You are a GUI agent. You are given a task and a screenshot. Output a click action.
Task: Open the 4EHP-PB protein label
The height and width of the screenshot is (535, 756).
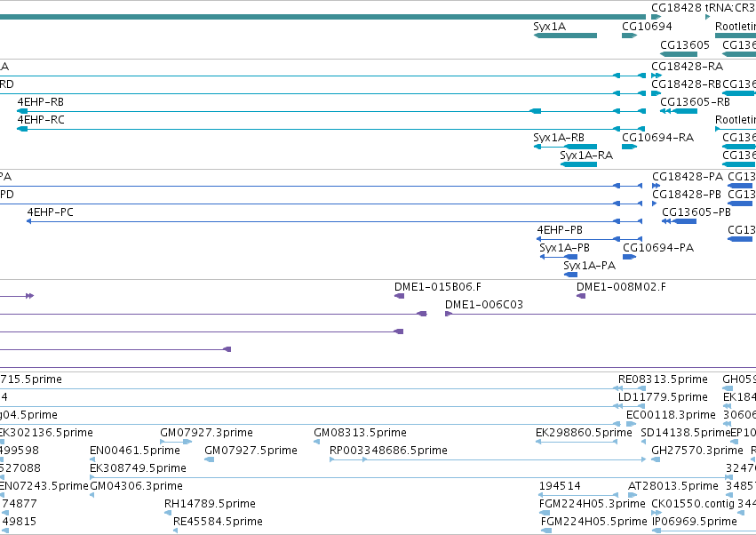pos(560,230)
